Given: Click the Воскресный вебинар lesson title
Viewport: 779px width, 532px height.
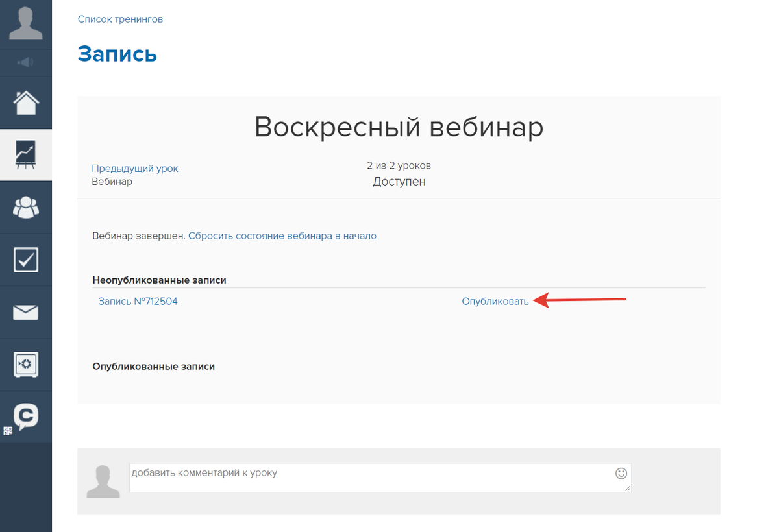Looking at the screenshot, I should [399, 127].
